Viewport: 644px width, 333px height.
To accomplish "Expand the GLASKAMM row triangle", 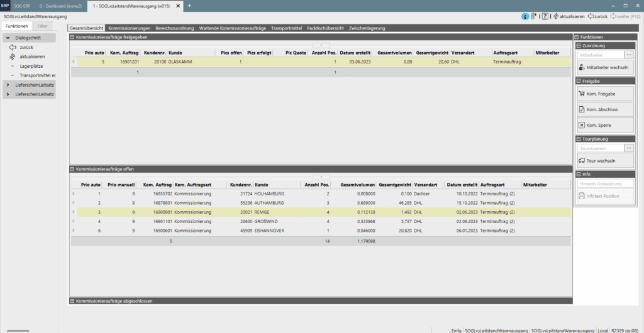I will (74, 62).
